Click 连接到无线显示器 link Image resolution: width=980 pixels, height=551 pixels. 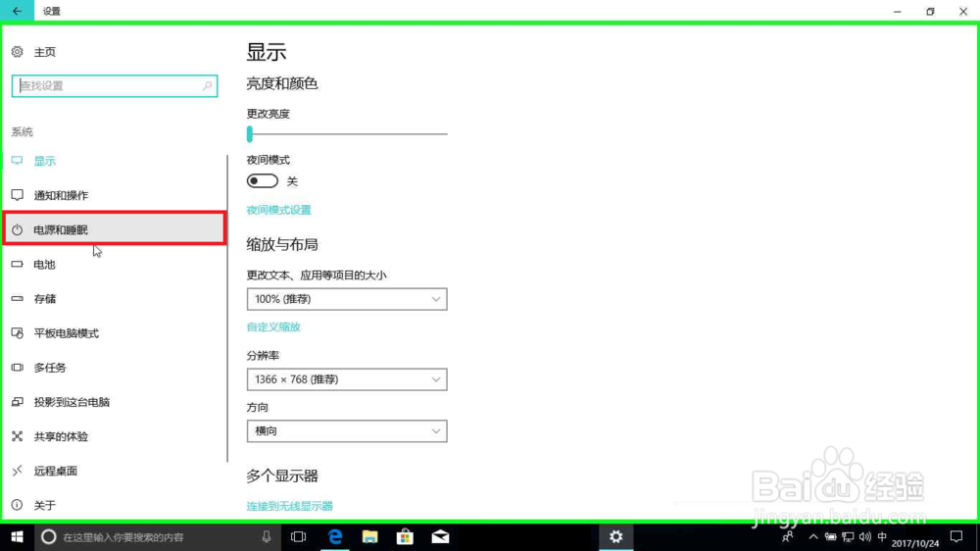[x=290, y=505]
